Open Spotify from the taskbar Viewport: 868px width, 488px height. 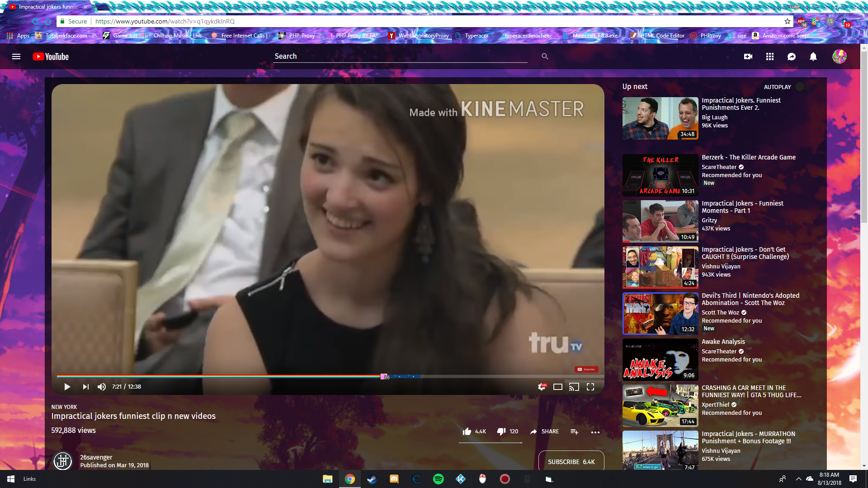[x=438, y=479]
